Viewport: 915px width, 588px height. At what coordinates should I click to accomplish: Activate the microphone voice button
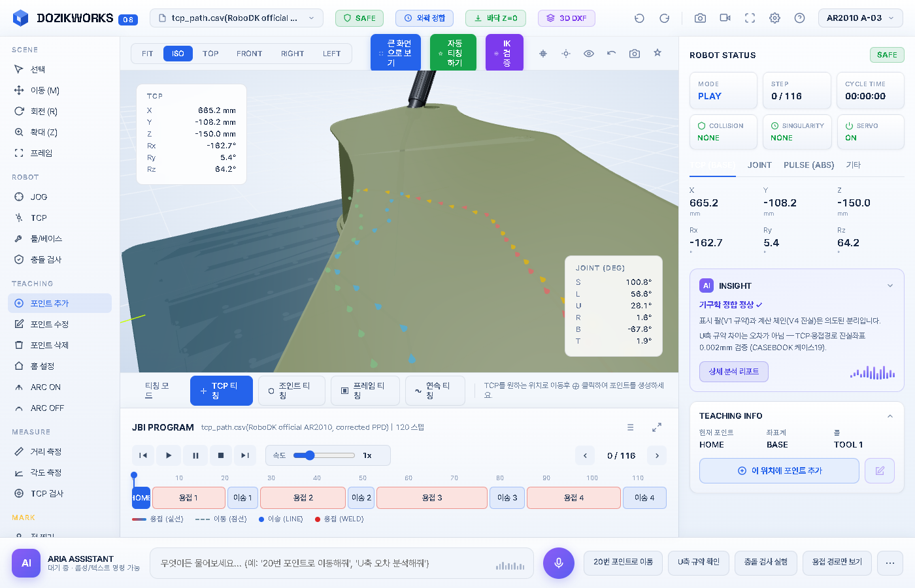tap(559, 563)
